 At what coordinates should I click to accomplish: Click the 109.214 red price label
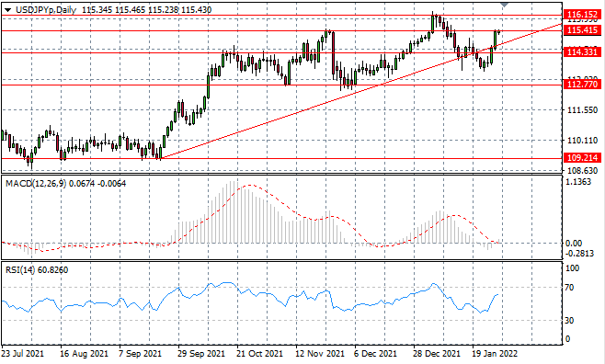(583, 158)
